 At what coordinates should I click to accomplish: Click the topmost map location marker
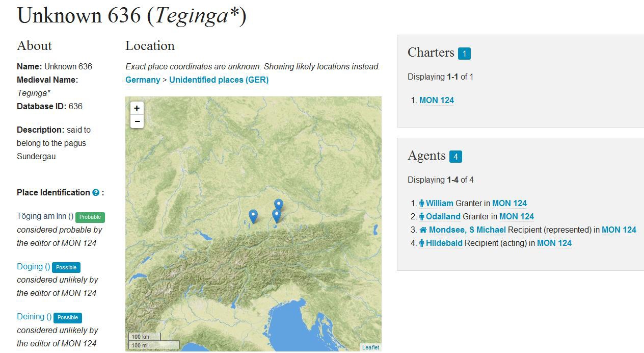(x=278, y=205)
